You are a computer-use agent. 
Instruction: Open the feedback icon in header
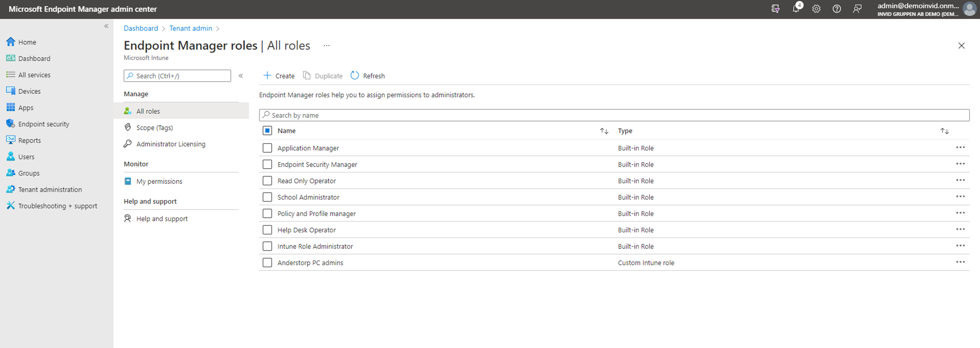pos(857,9)
